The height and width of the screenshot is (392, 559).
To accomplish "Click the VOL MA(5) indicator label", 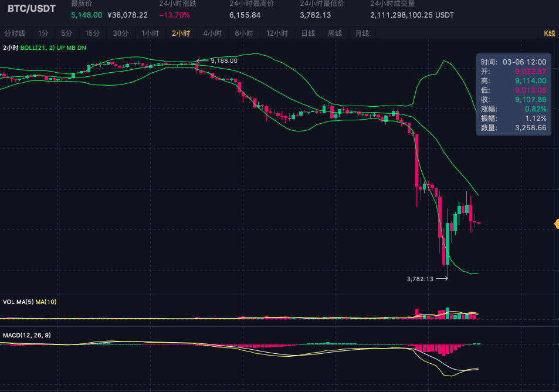I will 18,302.
